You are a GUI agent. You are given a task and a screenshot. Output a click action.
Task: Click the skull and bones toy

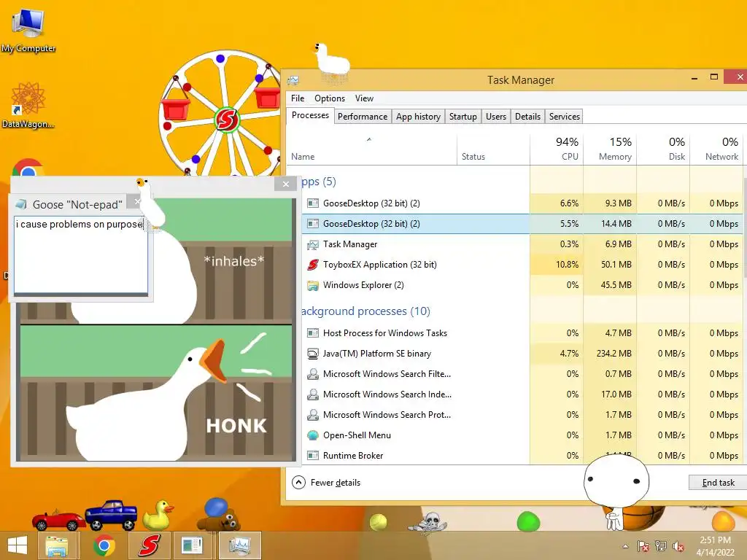(x=428, y=522)
